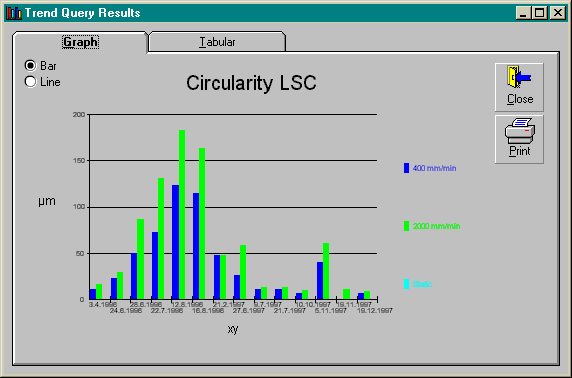Screen dimensions: 572x378
Task: Click the Trend Query Results title bar icon
Action: pyautogui.click(x=14, y=13)
